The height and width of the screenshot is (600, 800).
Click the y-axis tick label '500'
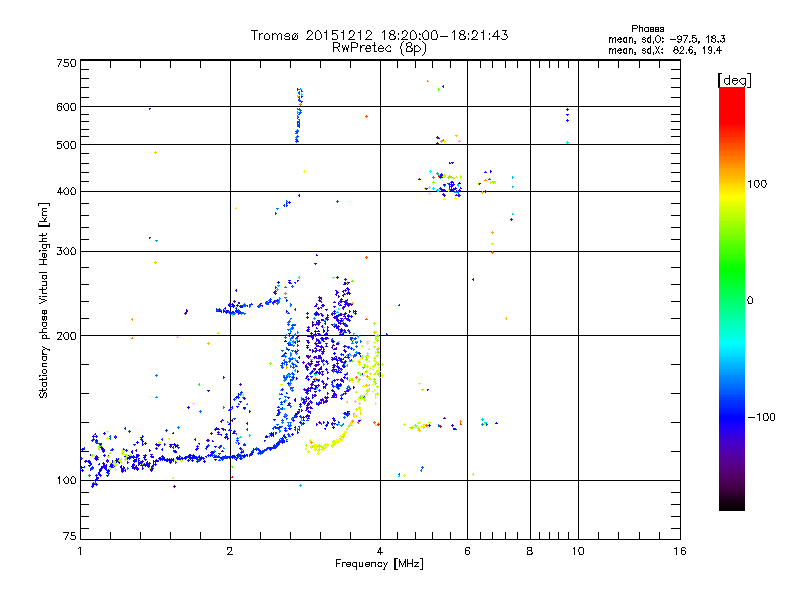click(66, 145)
